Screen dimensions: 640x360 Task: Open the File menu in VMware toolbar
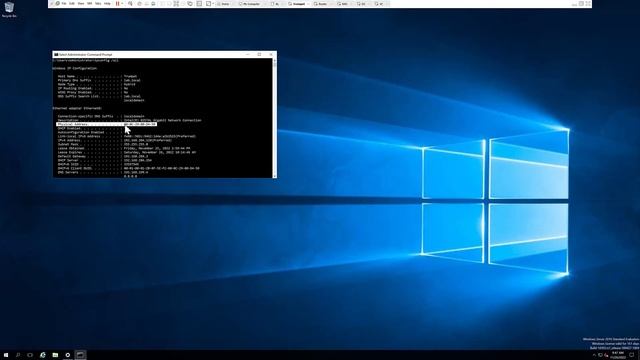point(64,4)
